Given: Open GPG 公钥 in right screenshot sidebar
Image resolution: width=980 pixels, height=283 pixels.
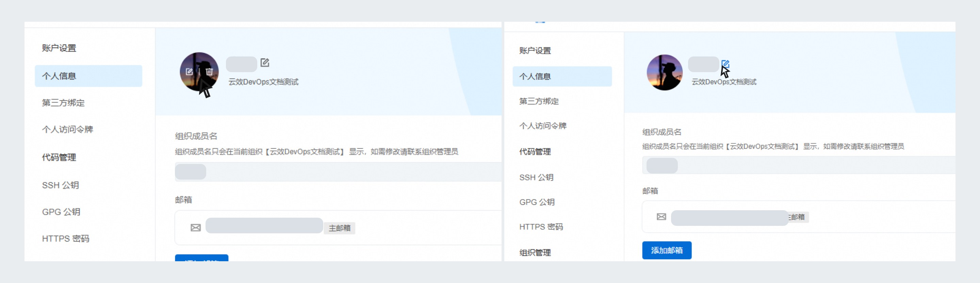Looking at the screenshot, I should (x=537, y=202).
